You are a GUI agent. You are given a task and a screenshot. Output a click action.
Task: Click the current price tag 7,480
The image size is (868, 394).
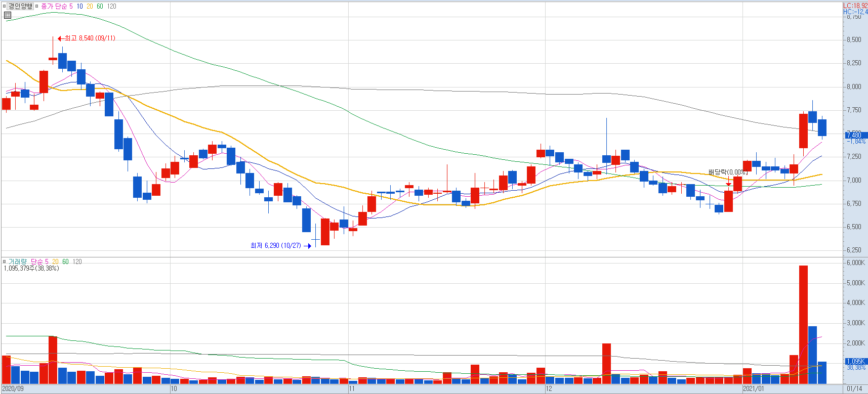pyautogui.click(x=856, y=135)
